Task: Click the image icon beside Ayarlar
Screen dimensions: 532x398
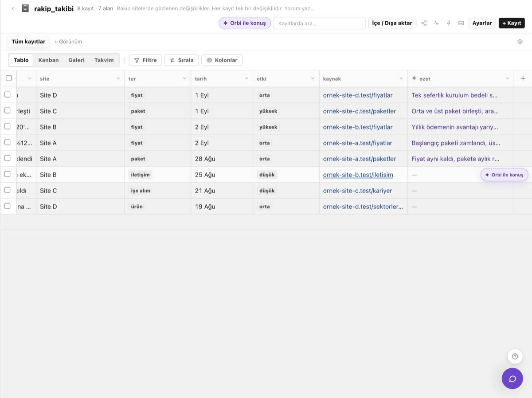Action: click(x=461, y=23)
